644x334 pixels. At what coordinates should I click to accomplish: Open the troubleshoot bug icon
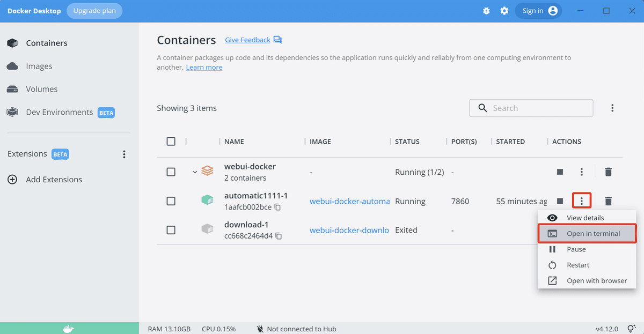[x=486, y=11]
